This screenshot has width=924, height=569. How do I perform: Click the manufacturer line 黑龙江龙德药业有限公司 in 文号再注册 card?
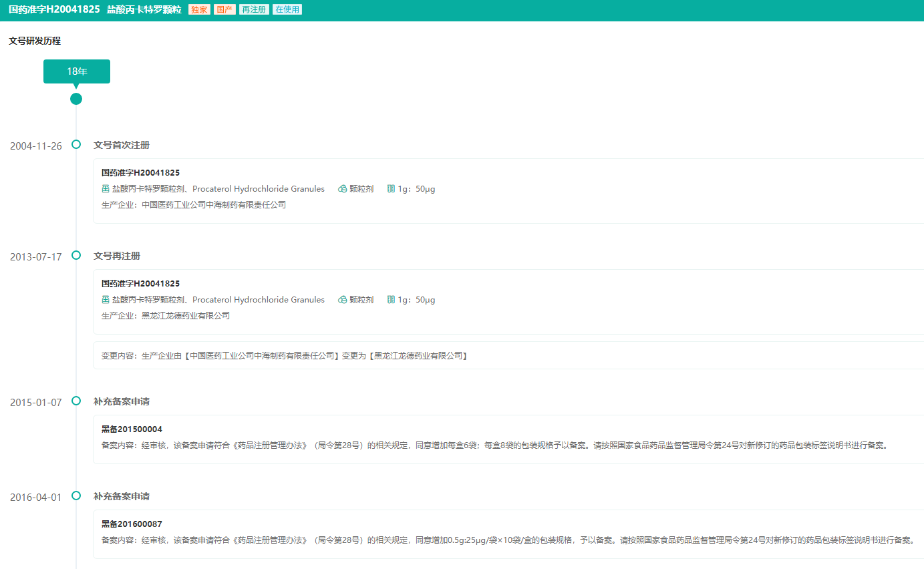(166, 316)
